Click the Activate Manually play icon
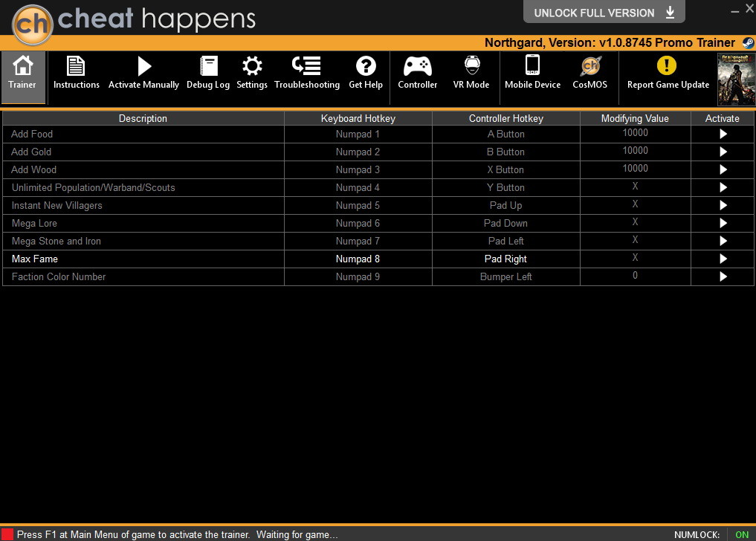The width and height of the screenshot is (756, 541). pyautogui.click(x=143, y=66)
